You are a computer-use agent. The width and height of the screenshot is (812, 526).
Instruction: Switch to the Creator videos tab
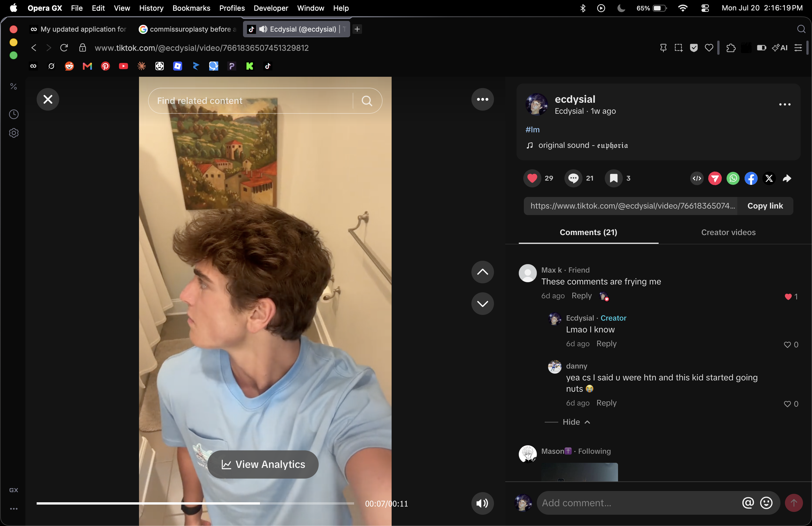coord(729,232)
